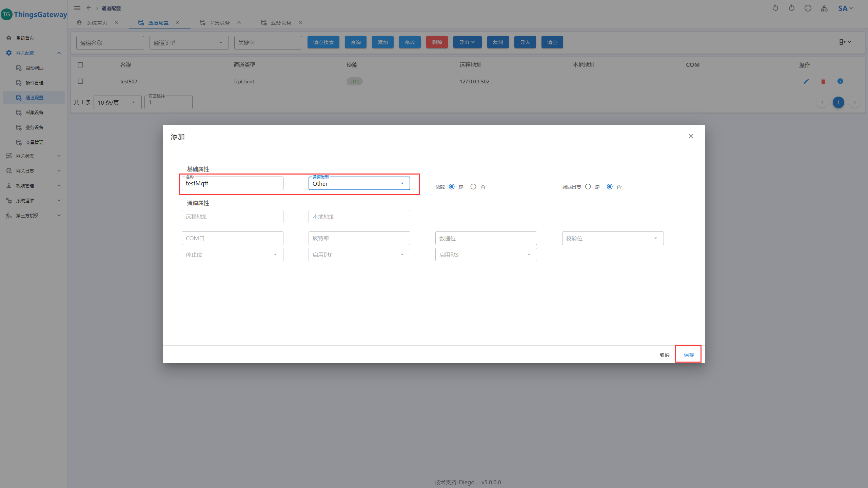Click the 远程地址 input field
Image resolution: width=868 pixels, height=488 pixels.
click(232, 217)
